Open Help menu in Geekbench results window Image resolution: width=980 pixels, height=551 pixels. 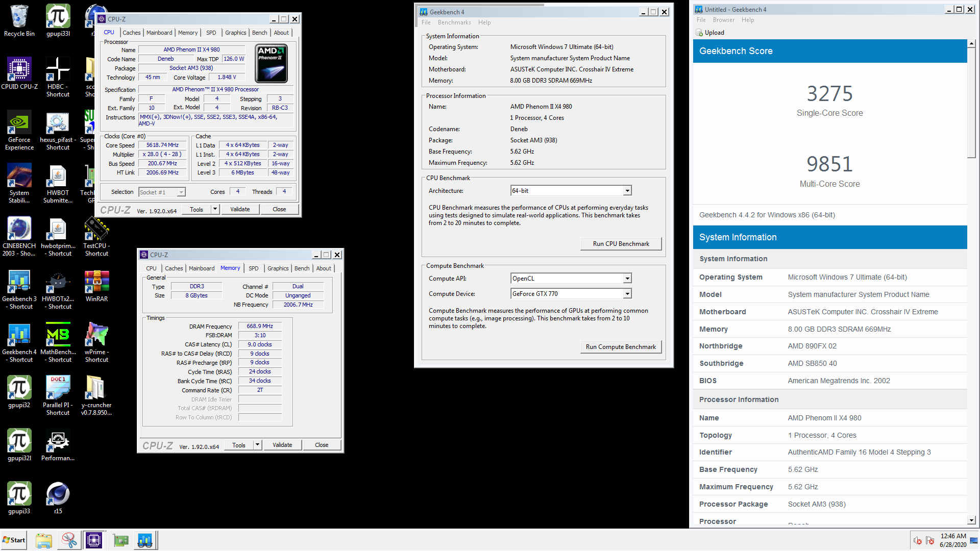(748, 20)
